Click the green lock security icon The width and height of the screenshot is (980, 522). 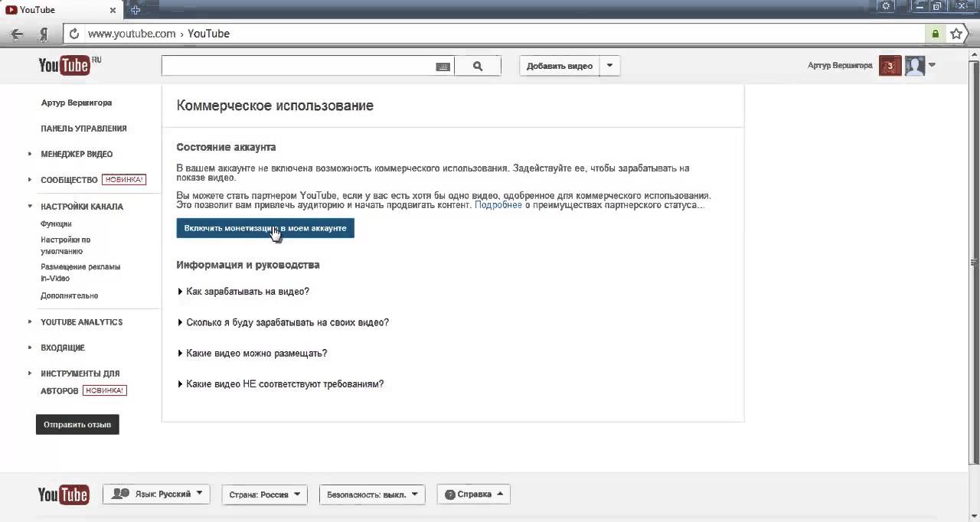coord(935,34)
